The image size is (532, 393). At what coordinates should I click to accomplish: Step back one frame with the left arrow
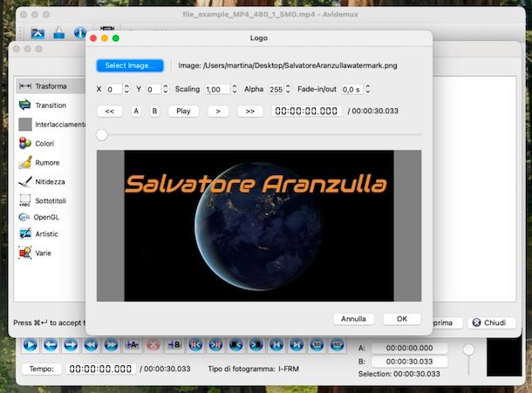[x=51, y=345]
